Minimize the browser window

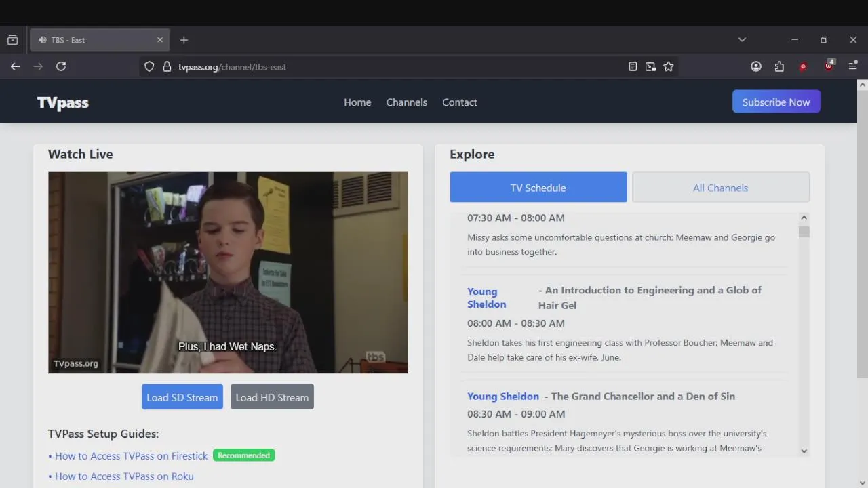[795, 40]
